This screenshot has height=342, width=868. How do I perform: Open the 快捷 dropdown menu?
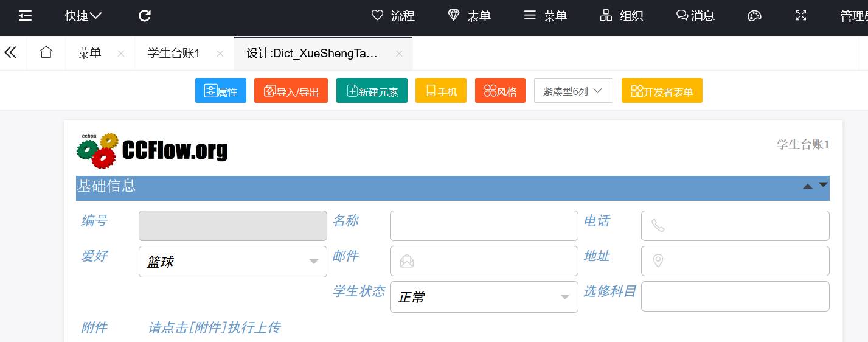83,16
